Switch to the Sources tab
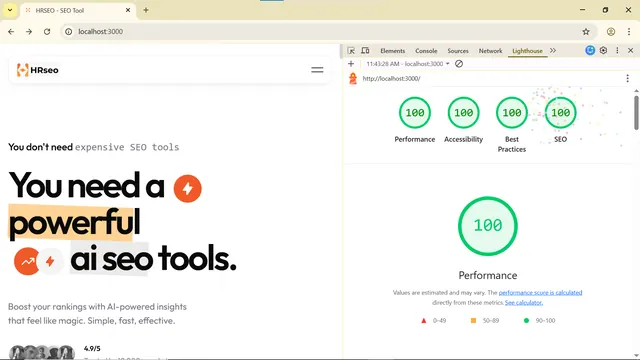Screen dimensions: 640x360 click(x=458, y=51)
